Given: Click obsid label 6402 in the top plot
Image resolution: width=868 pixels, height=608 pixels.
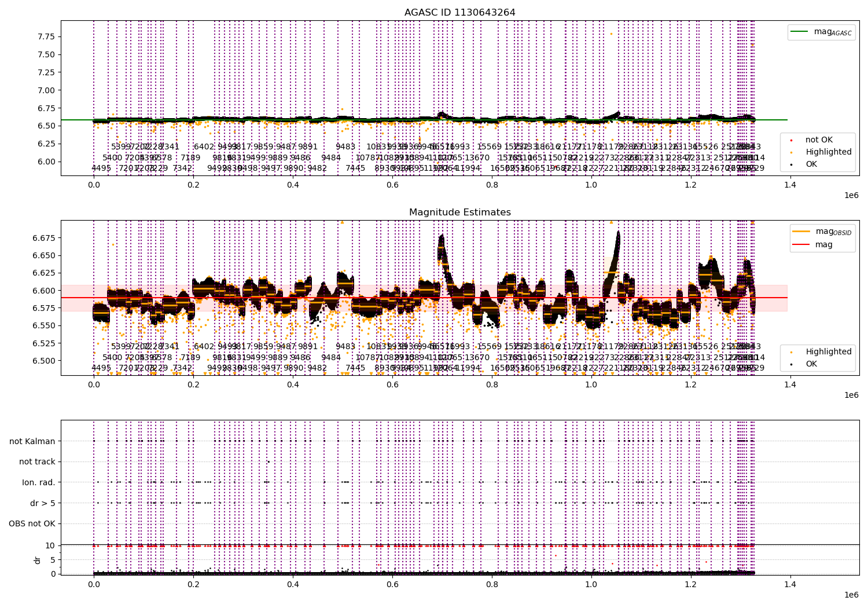Looking at the screenshot, I should [x=204, y=147].
